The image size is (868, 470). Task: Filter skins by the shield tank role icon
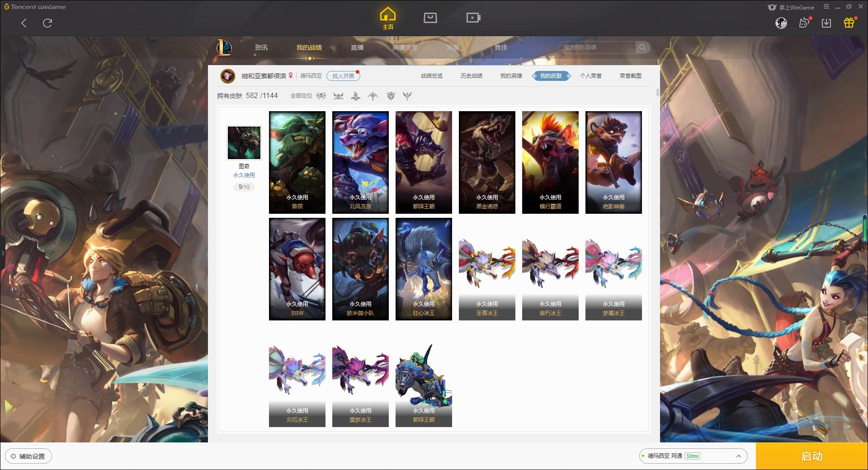click(x=391, y=96)
